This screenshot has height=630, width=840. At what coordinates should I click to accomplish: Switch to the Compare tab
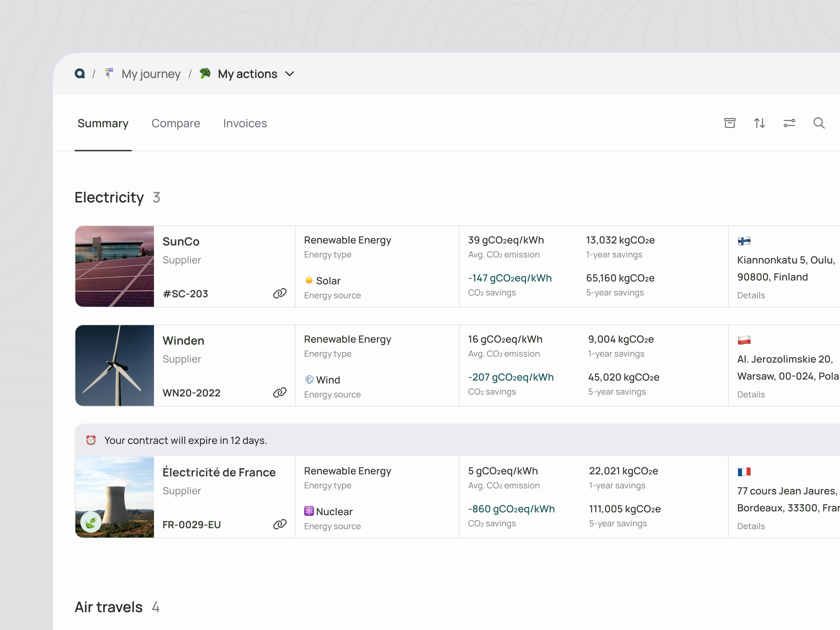pos(175,123)
